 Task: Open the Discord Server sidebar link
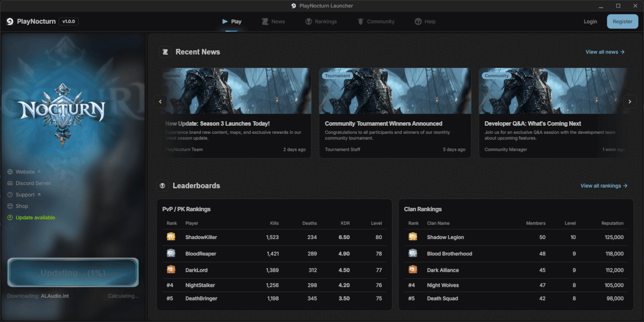[x=29, y=183]
